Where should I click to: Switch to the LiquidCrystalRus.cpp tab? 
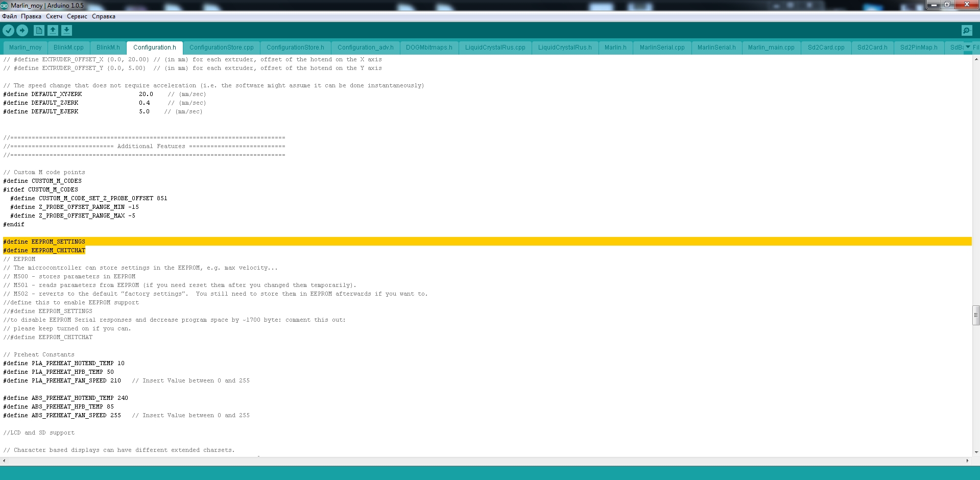(x=495, y=47)
